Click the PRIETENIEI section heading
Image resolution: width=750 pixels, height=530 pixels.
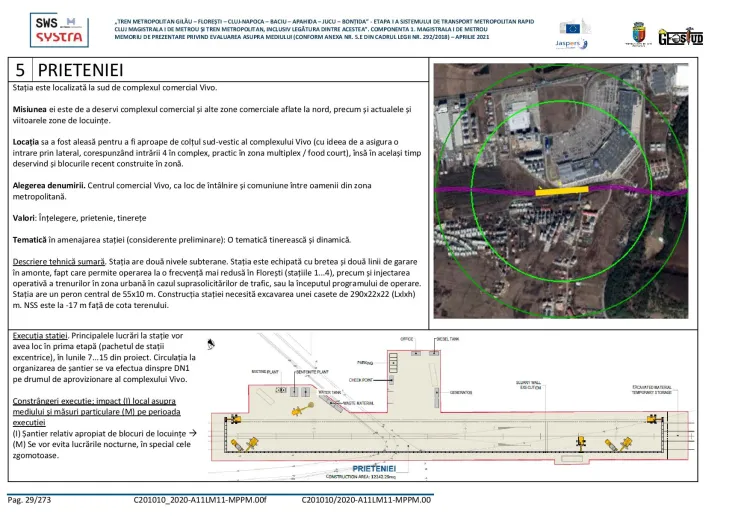tap(80, 70)
